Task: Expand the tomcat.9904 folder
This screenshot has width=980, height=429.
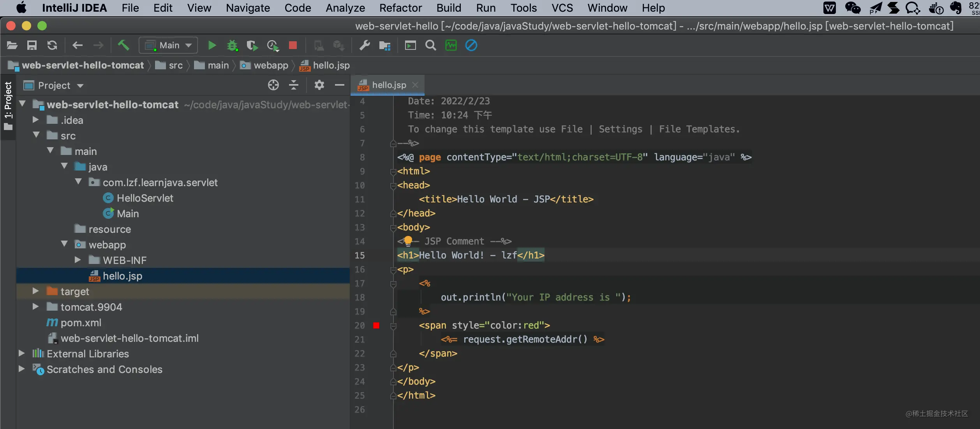Action: [35, 306]
